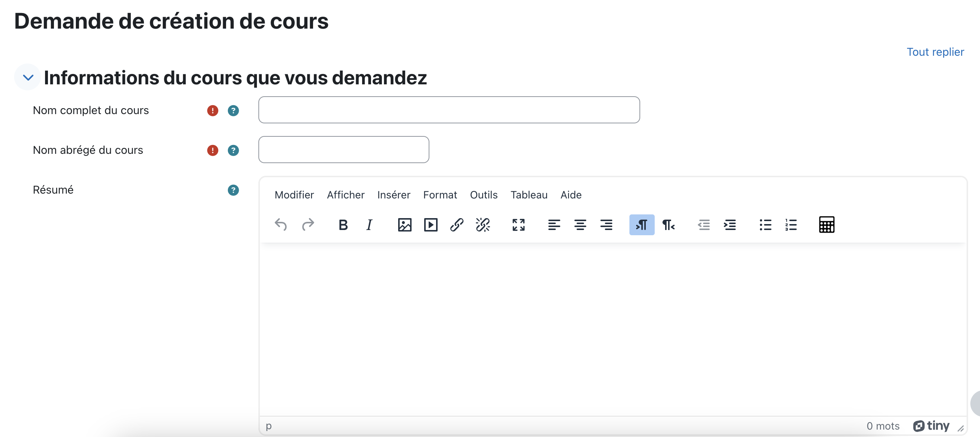Open the Outils menu
Viewport: 980px width, 437px height.
tap(484, 195)
